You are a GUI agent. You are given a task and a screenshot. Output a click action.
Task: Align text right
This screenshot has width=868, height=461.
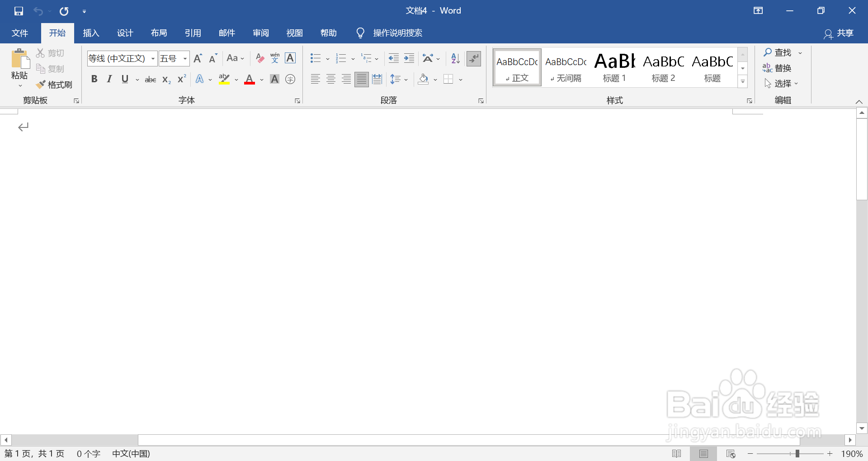[x=346, y=79]
